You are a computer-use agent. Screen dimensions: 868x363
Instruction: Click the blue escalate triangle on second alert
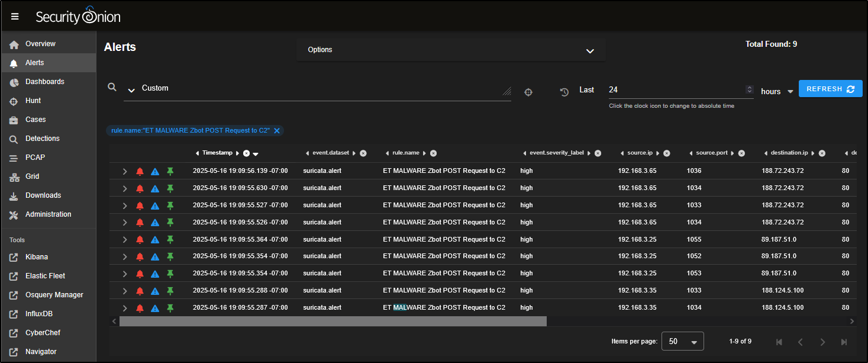(x=155, y=189)
